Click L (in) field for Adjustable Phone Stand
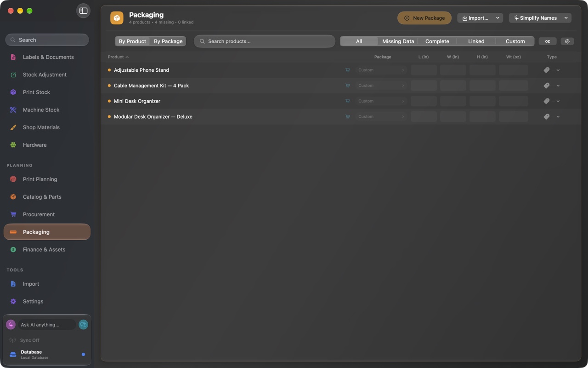Screen dimensions: 588x368 pyautogui.click(x=424, y=70)
